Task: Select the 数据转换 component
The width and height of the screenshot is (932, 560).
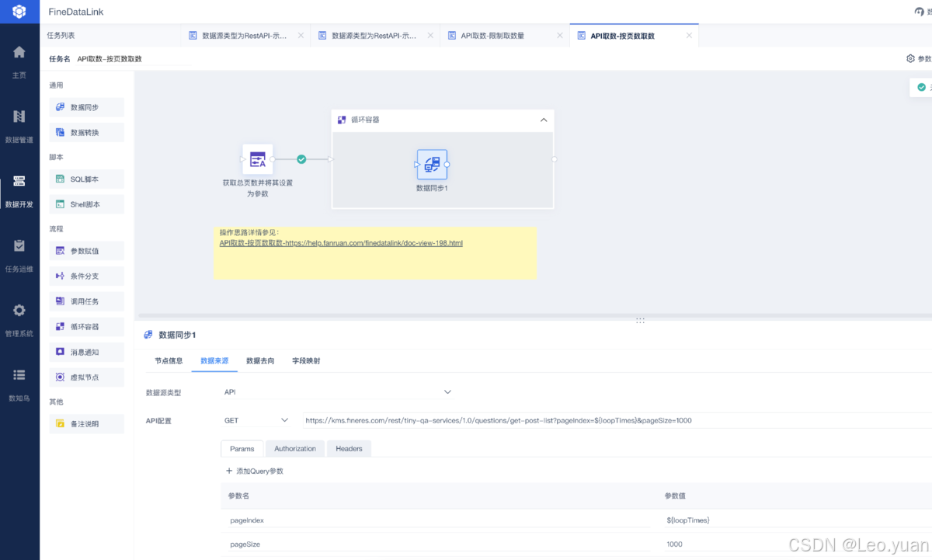Action: click(86, 133)
